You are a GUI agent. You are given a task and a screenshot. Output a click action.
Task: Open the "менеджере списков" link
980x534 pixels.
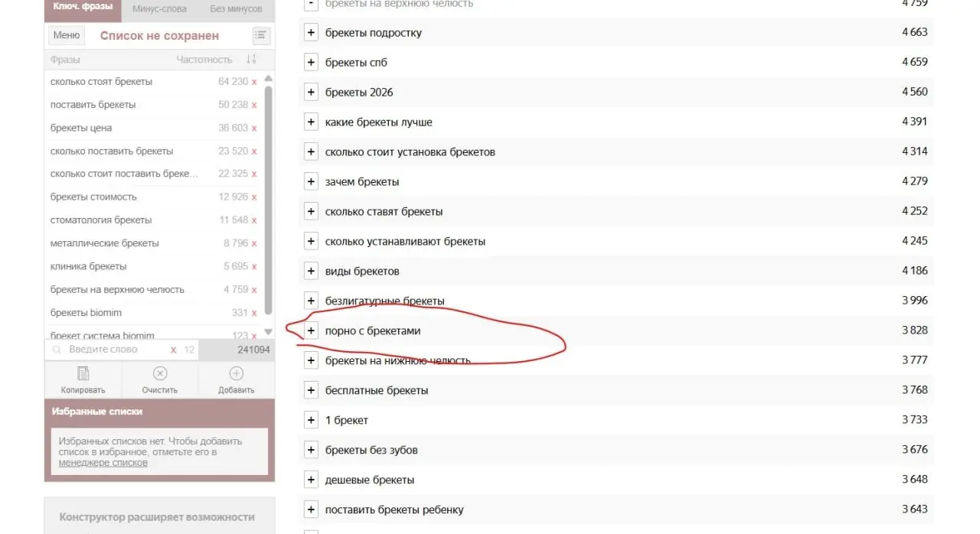[x=103, y=463]
